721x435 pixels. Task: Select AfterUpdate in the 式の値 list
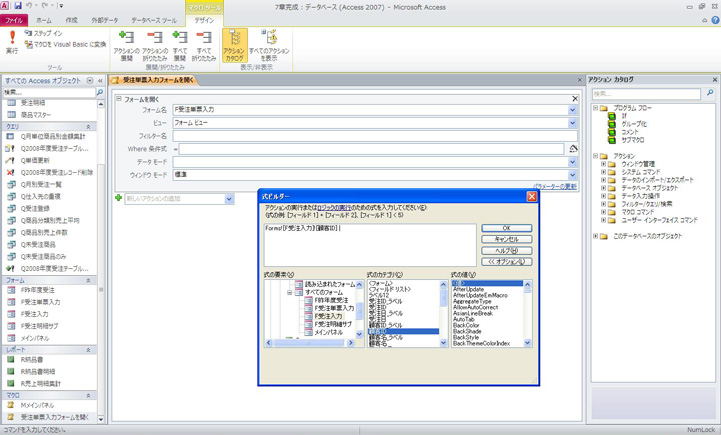click(x=469, y=289)
